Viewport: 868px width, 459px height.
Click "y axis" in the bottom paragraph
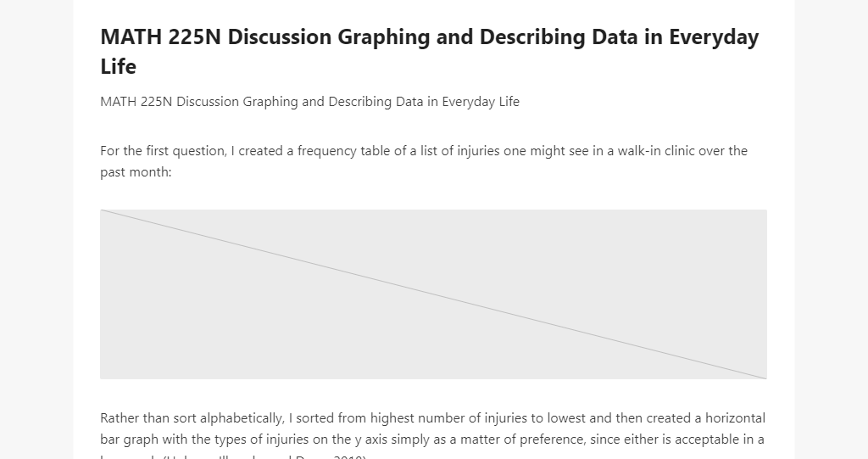coord(371,439)
